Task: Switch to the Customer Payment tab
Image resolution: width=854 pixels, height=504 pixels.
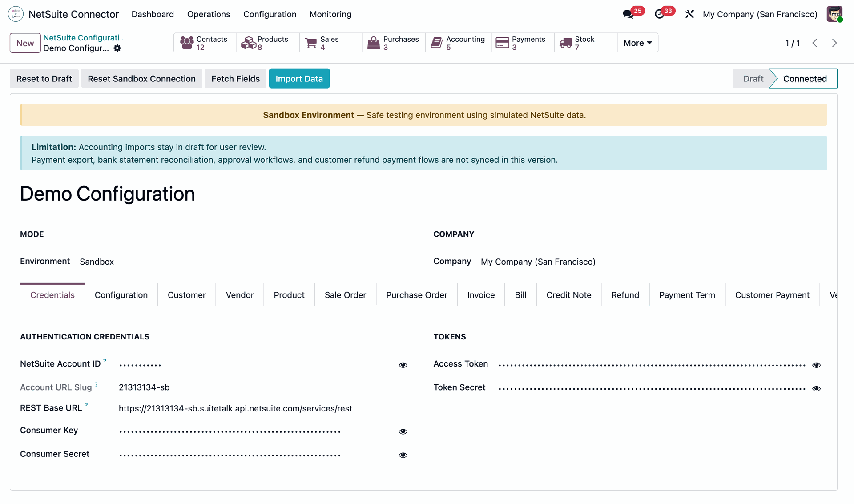Action: click(x=772, y=295)
